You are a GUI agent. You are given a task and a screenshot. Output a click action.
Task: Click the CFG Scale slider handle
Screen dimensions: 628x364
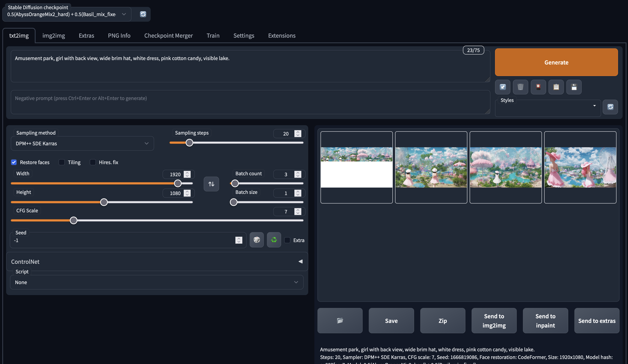coord(74,221)
